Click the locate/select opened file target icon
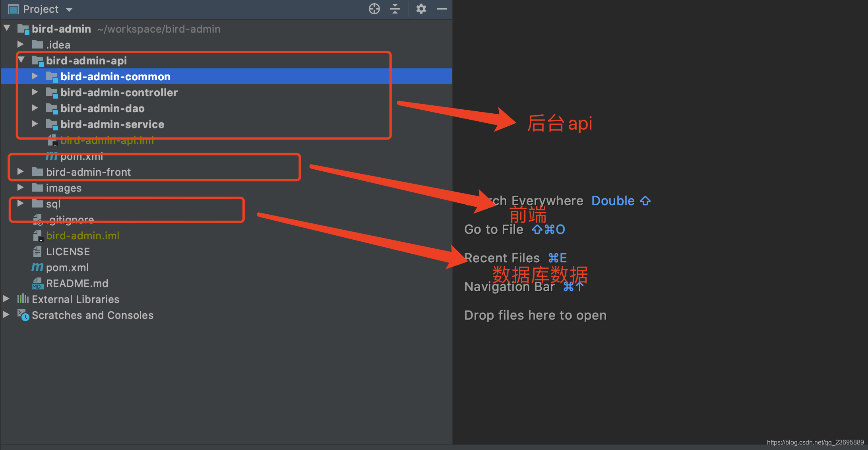This screenshot has height=450, width=868. tap(374, 9)
